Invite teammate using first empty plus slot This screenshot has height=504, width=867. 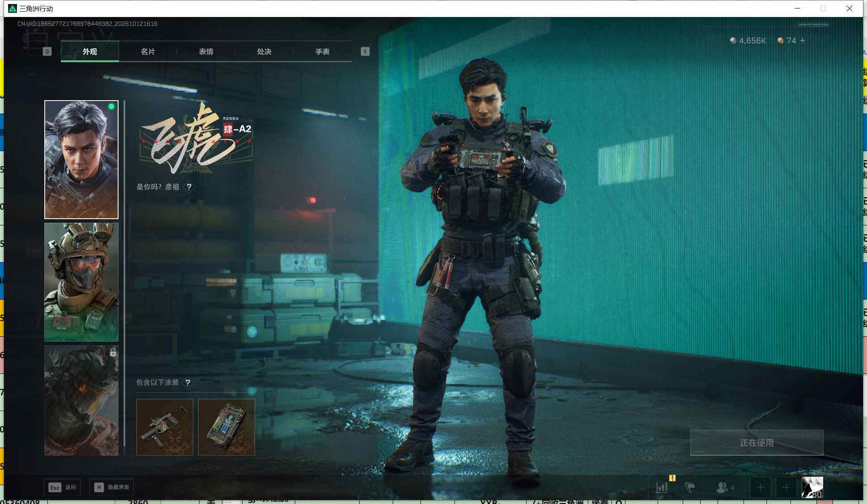[x=760, y=487]
